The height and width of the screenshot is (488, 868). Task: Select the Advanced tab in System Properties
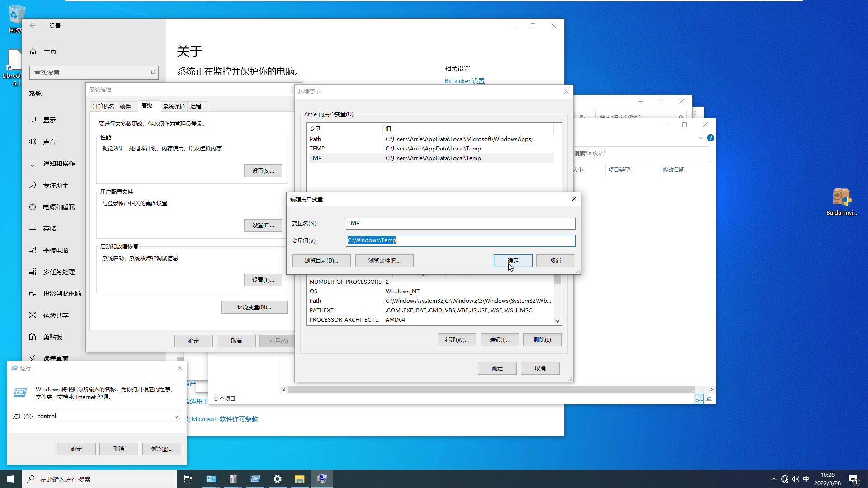[147, 106]
